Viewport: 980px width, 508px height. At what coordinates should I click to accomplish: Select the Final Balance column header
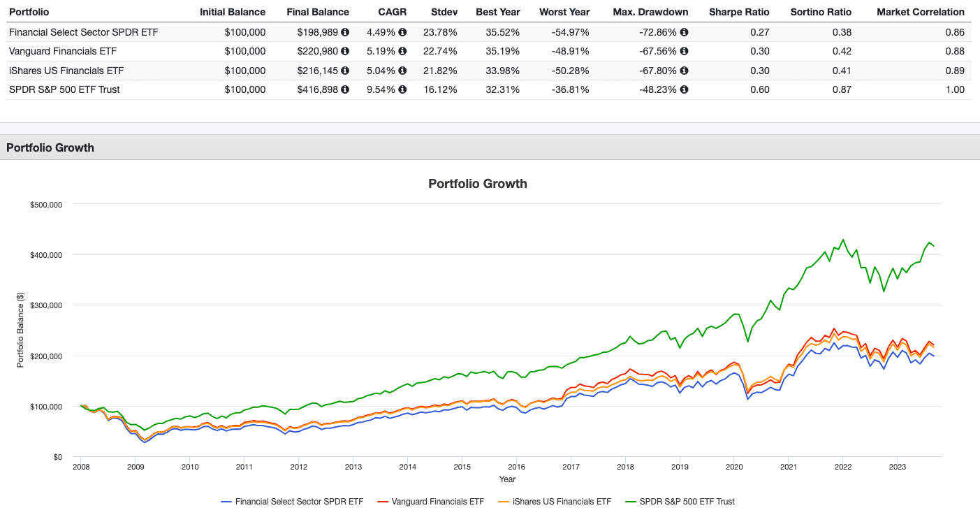pyautogui.click(x=318, y=12)
